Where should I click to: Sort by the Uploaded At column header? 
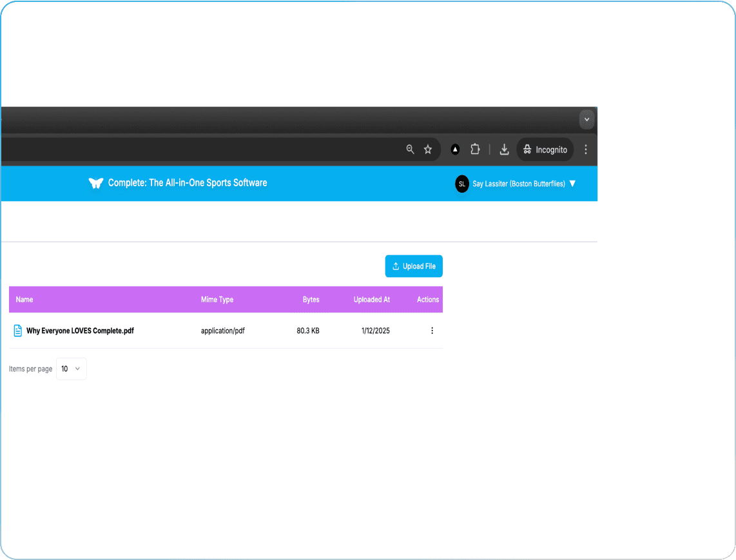[372, 300]
